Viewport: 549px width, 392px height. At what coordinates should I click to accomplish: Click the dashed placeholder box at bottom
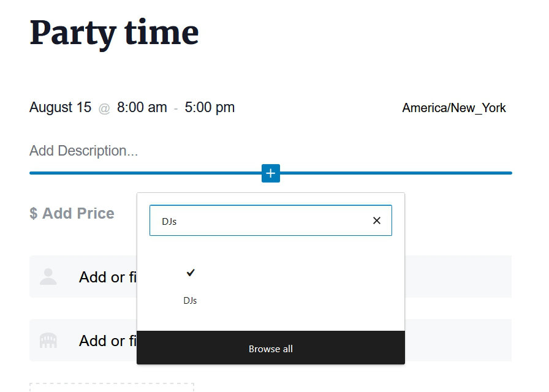[x=112, y=387]
